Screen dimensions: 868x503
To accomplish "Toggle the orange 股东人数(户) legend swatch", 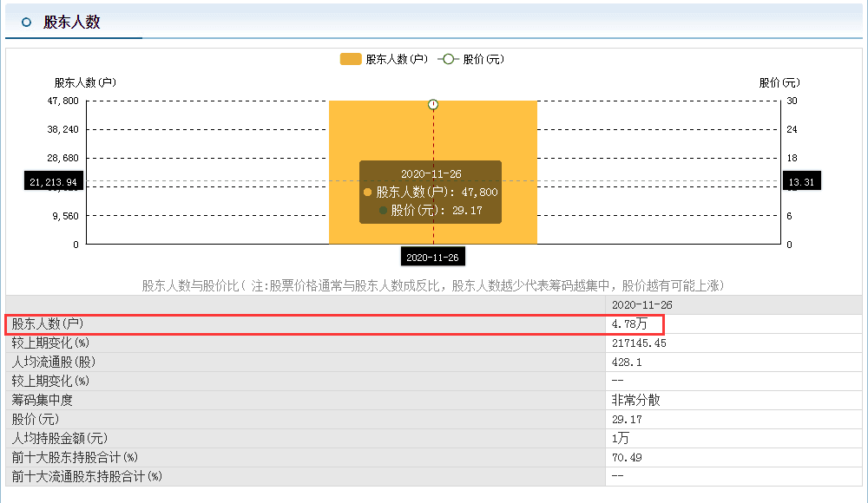I will 351,59.
